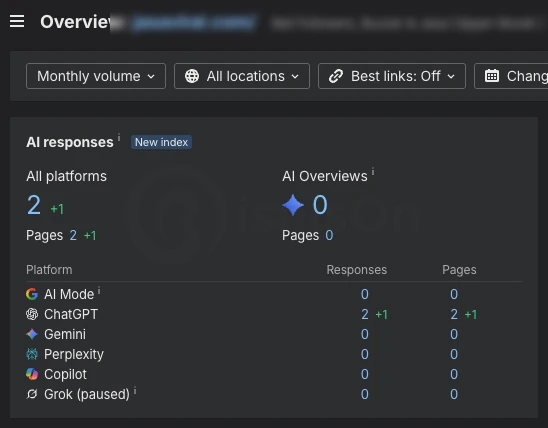Screen dimensions: 548x428
Task: Click the AI Overviews count 0
Action: tap(320, 205)
